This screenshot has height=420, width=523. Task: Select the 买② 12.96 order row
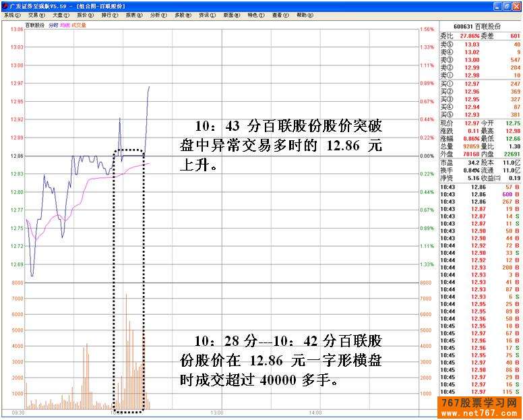(481, 92)
